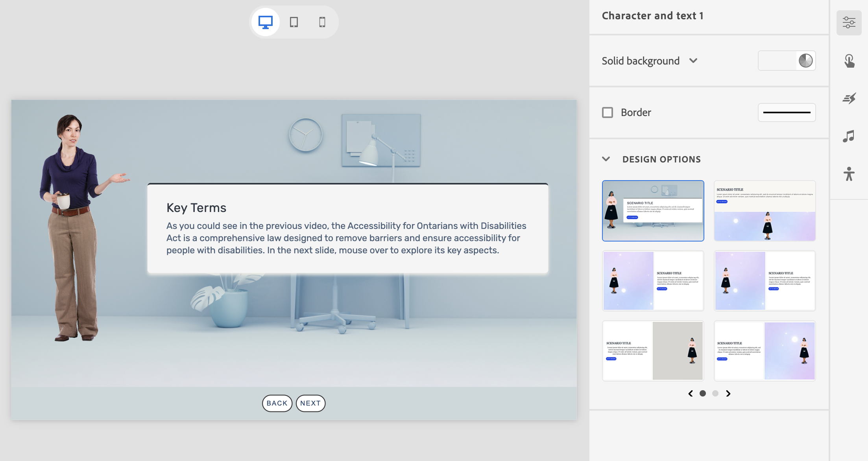868x461 pixels.
Task: Open the border line style selector
Action: (787, 112)
